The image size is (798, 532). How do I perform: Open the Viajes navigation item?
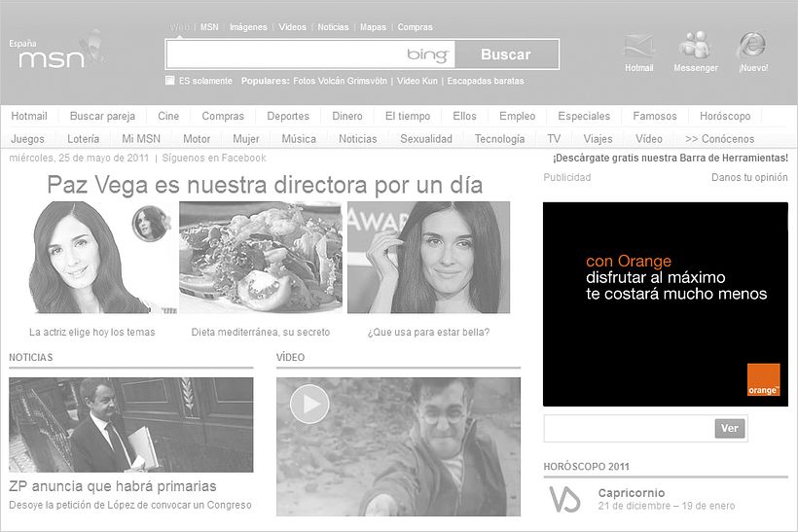(598, 139)
